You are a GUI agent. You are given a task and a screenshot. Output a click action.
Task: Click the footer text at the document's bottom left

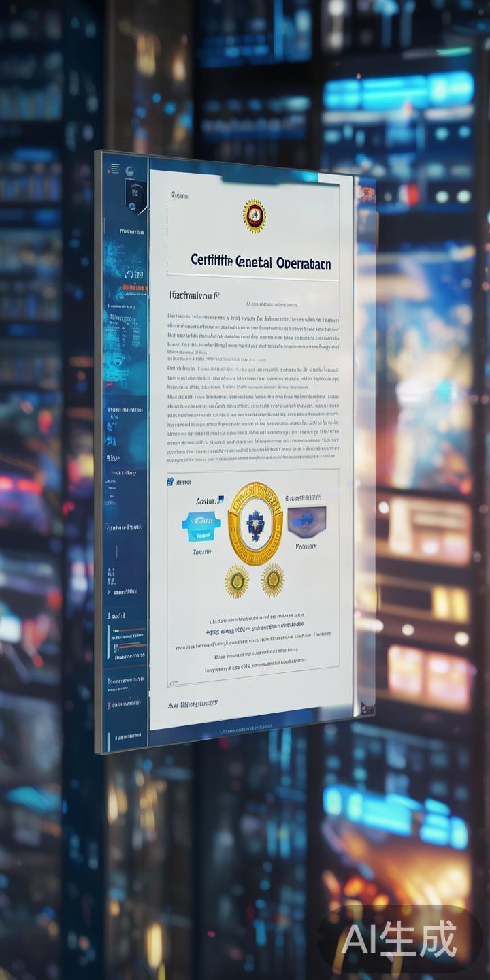click(193, 704)
